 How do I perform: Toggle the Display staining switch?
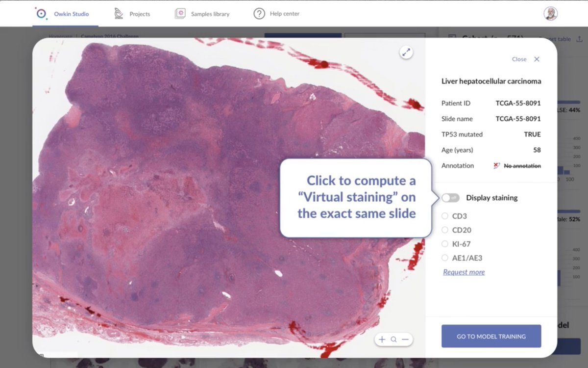coord(450,198)
